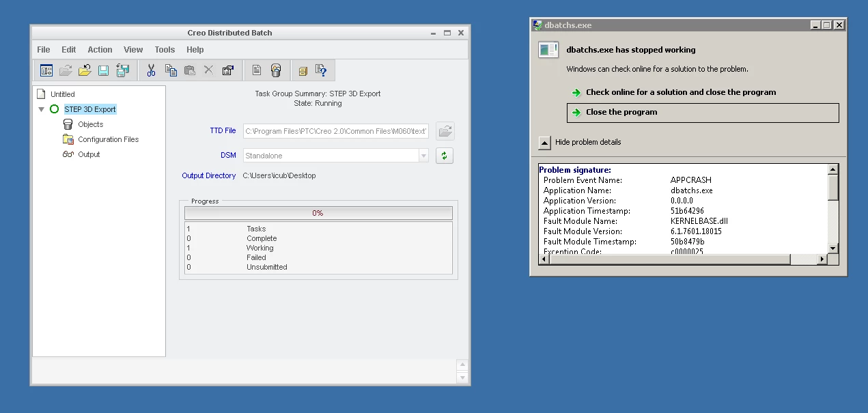Choose Check online for a solution and close the program

pyautogui.click(x=681, y=93)
